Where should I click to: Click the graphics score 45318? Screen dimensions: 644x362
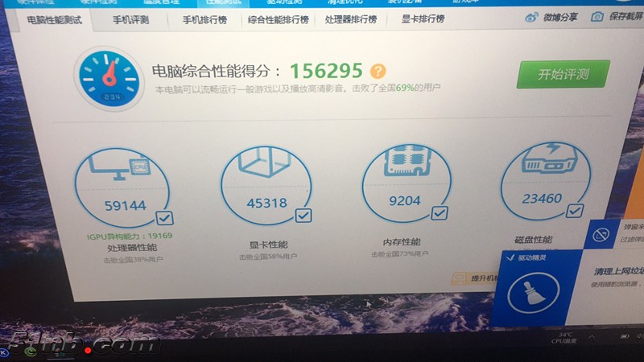267,203
